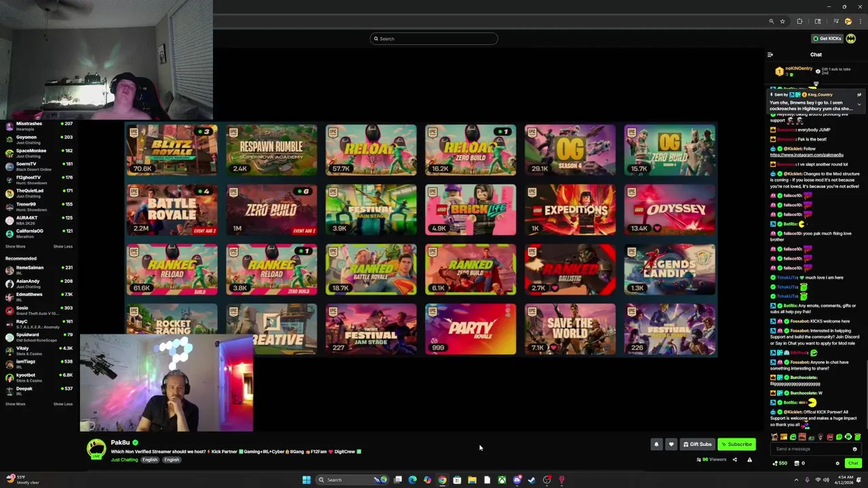Image resolution: width=868 pixels, height=488 pixels.
Task: Open browser media control icon
Action: [836, 22]
